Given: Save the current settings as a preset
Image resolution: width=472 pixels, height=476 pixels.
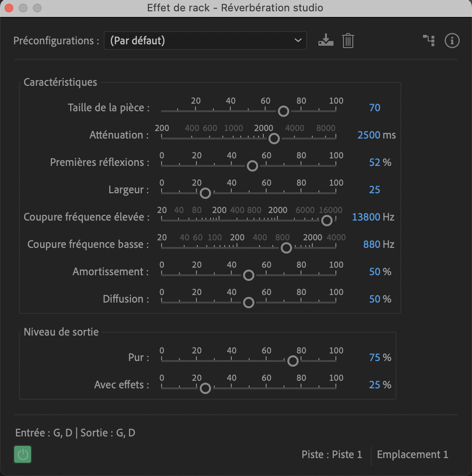Looking at the screenshot, I should (326, 41).
